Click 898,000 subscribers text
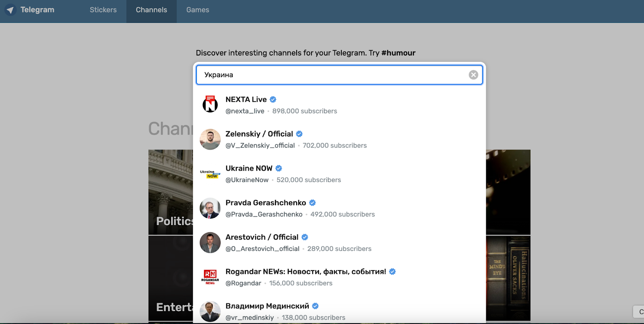This screenshot has height=324, width=644. click(305, 111)
